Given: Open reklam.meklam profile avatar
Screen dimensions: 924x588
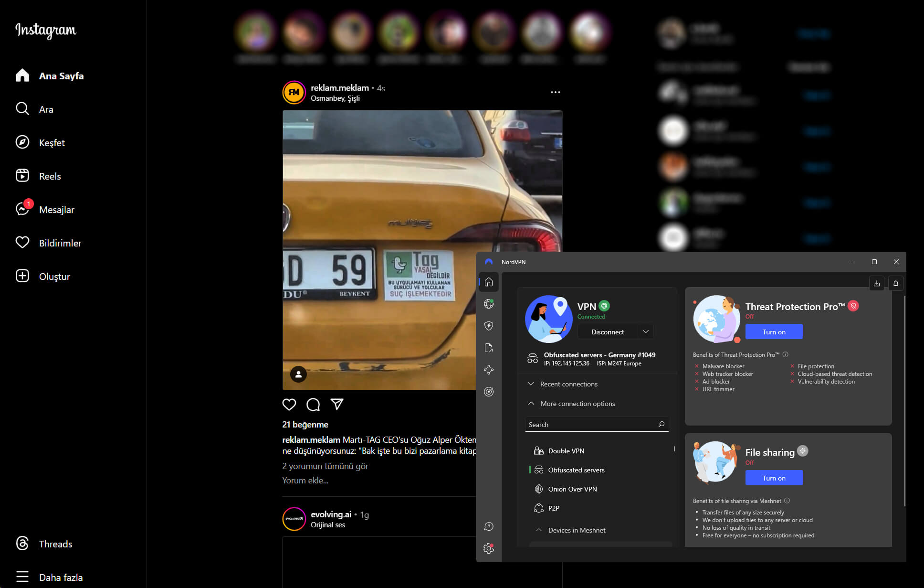Looking at the screenshot, I should coord(294,93).
